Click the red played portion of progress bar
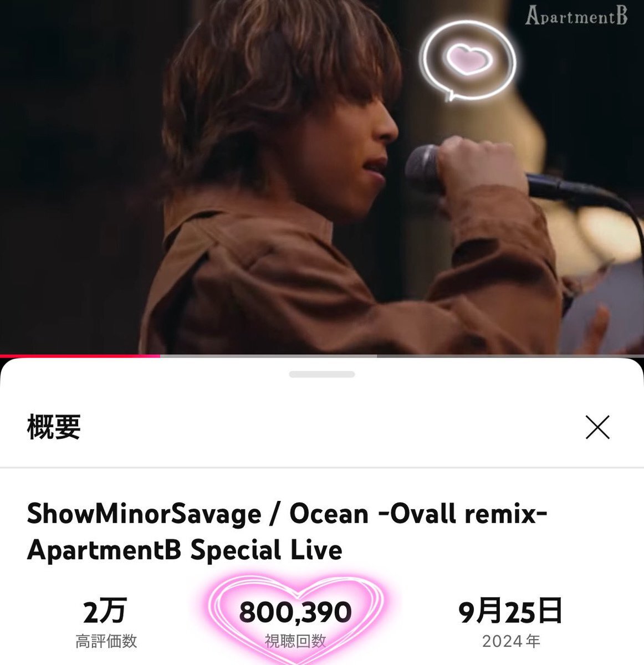The width and height of the screenshot is (644, 665). (80, 356)
